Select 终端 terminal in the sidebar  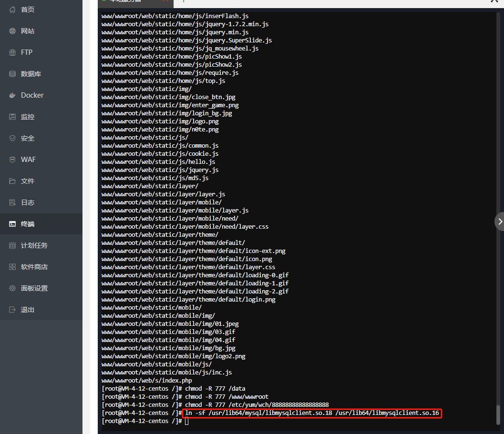coord(28,224)
